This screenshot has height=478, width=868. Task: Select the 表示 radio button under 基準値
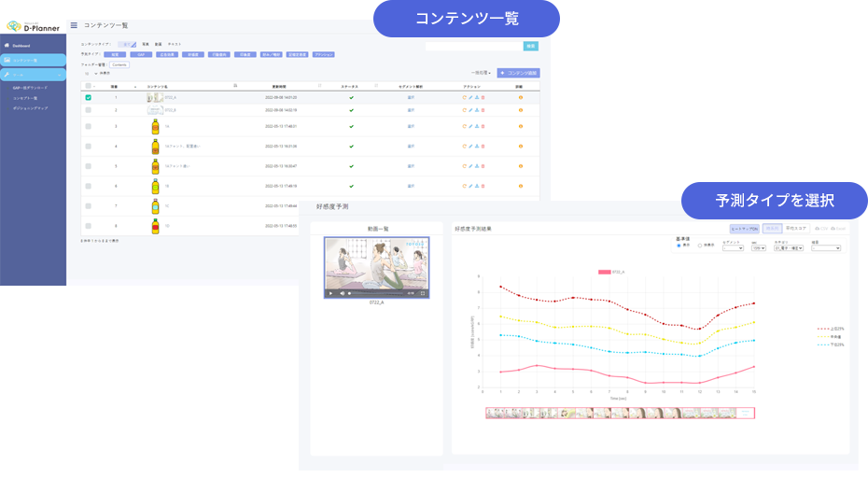point(679,246)
